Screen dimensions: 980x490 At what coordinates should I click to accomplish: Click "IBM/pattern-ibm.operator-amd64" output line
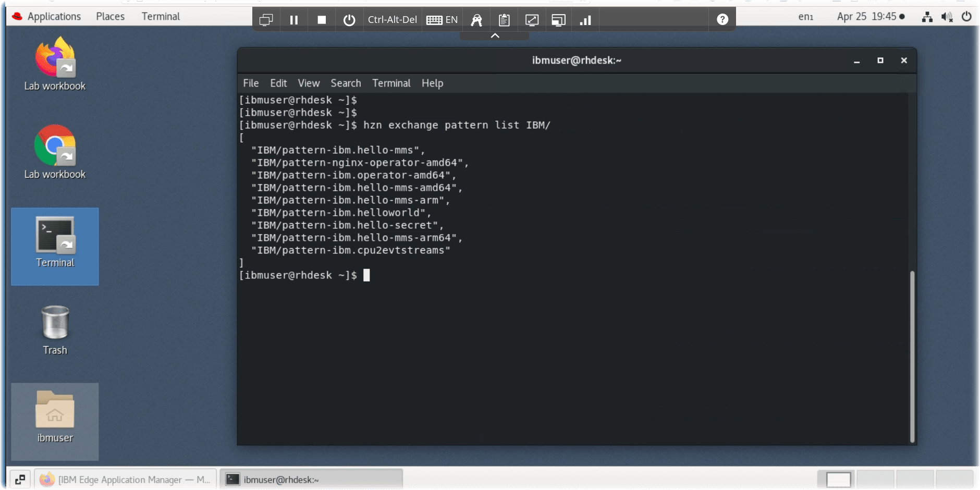pyautogui.click(x=353, y=175)
